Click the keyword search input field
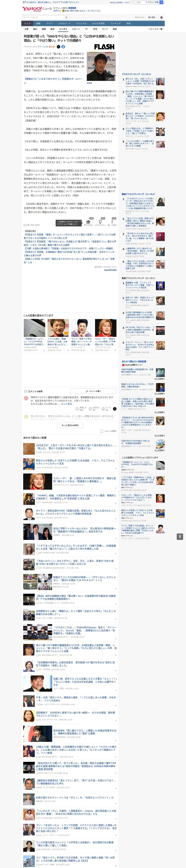The height and width of the screenshot is (868, 186). pos(44,17)
